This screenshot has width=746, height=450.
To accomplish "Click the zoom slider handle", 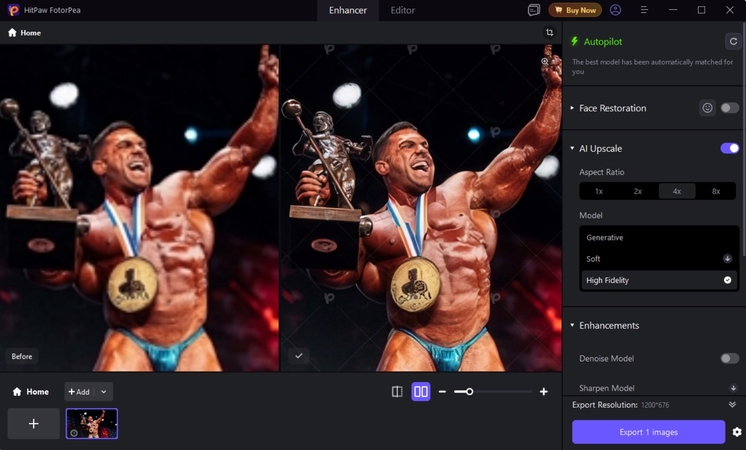I will coord(470,391).
